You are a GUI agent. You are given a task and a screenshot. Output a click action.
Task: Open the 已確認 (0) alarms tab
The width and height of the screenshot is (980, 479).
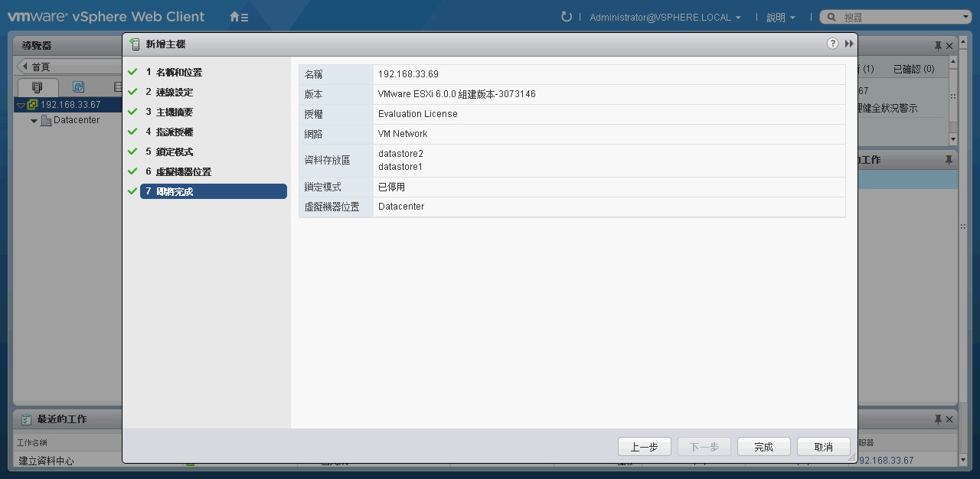914,69
